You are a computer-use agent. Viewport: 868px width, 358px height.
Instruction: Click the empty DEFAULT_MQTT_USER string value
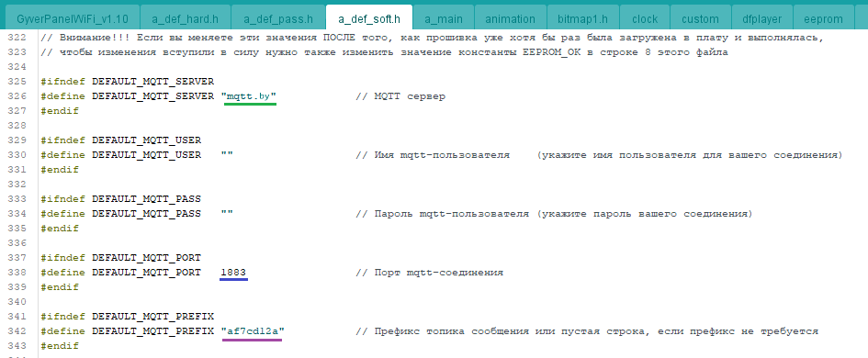click(227, 155)
